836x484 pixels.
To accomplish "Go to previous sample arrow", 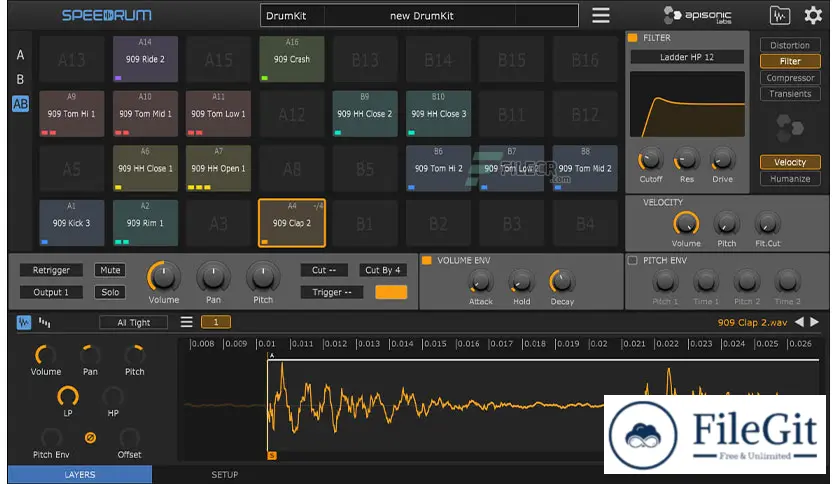I will pyautogui.click(x=799, y=322).
